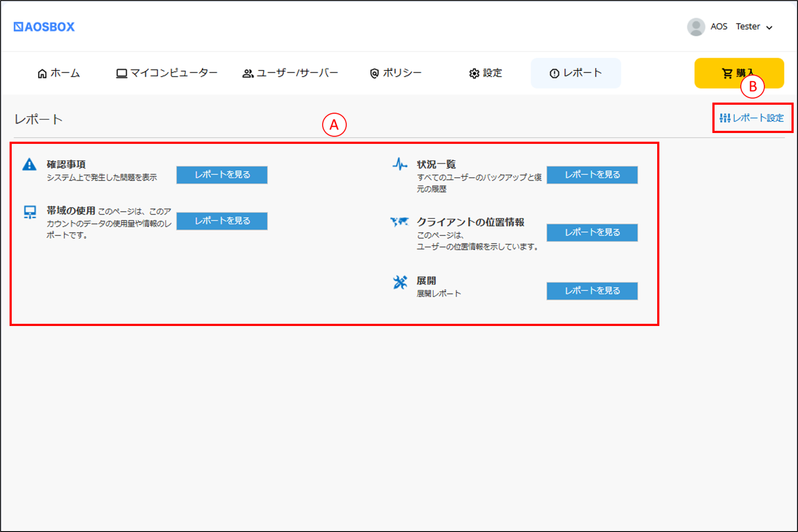Click the レポート page title

coord(39,120)
